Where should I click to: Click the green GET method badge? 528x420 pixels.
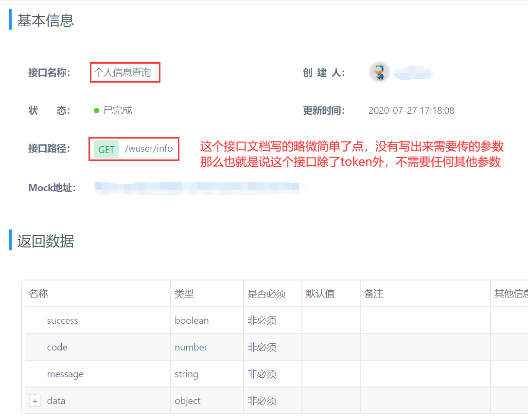pyautogui.click(x=106, y=149)
